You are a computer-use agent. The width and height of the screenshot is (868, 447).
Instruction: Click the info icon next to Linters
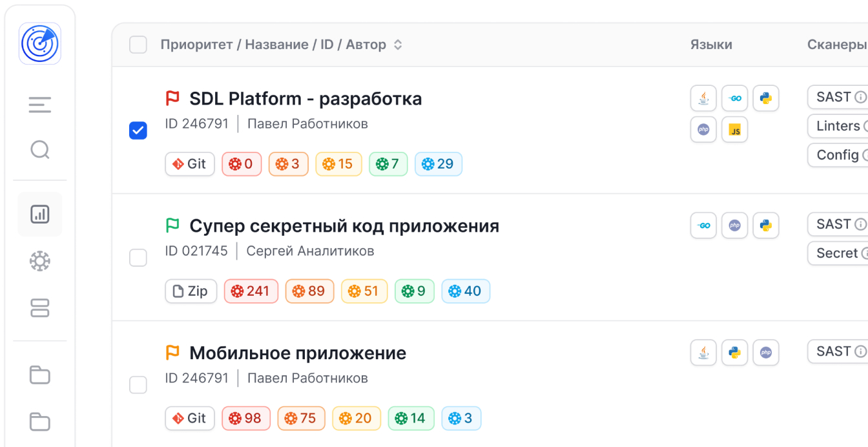pyautogui.click(x=865, y=127)
